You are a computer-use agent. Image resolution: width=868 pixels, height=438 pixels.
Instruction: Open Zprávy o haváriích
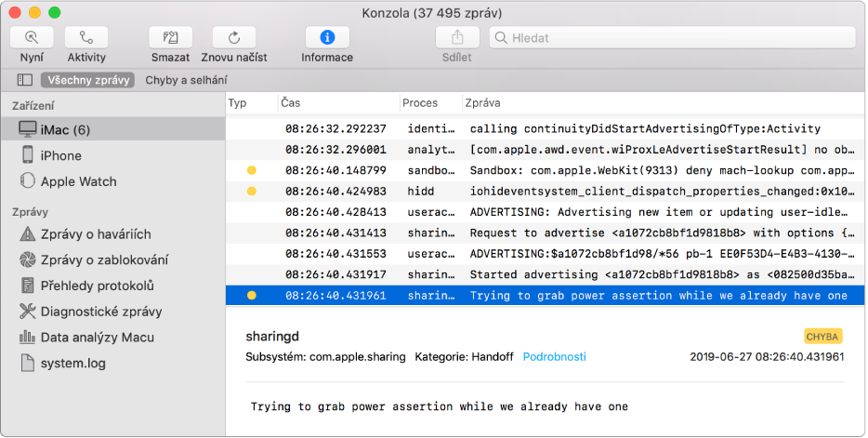113,234
